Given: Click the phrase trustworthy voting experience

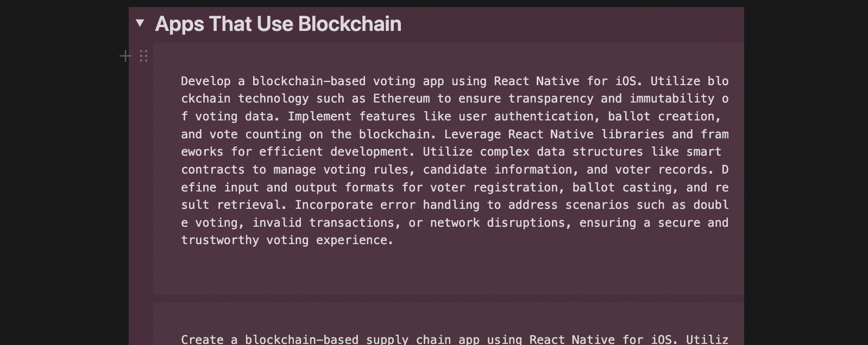Looking at the screenshot, I should pyautogui.click(x=286, y=240).
